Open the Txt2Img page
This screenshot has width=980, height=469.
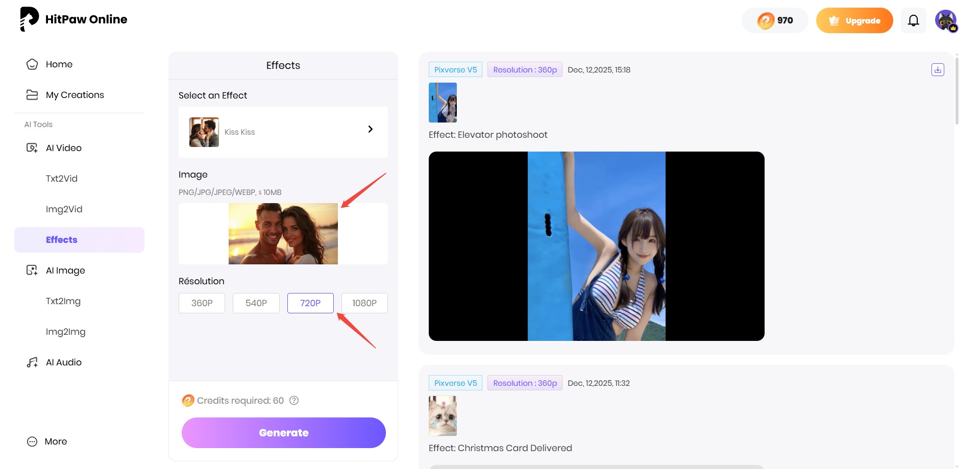[63, 301]
